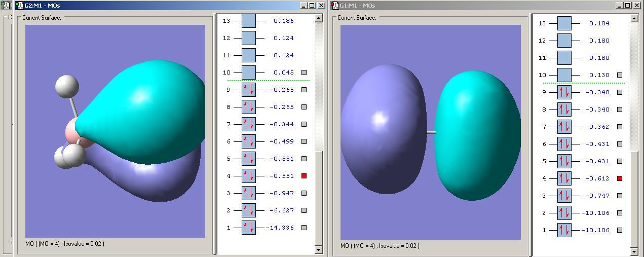Maximize the G2:M1 - MOs window
Viewport: 644px width, 257px height.
[312, 6]
